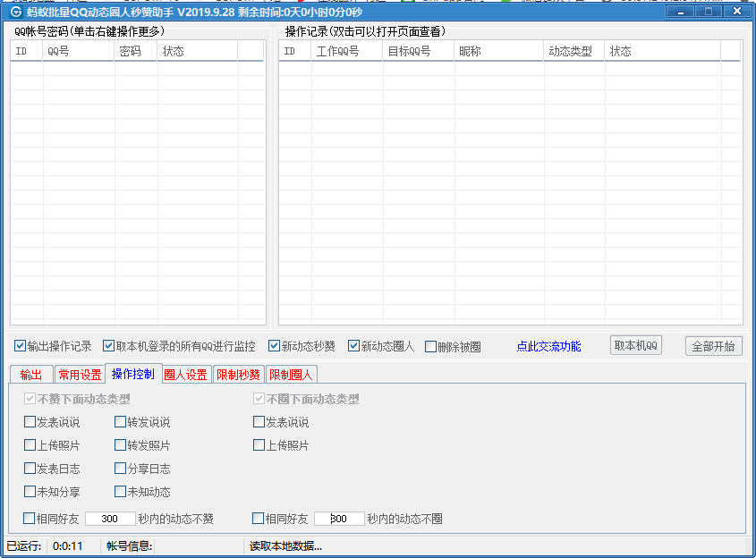Open the 点此交流功能 link
The height and width of the screenshot is (558, 756).
(548, 346)
